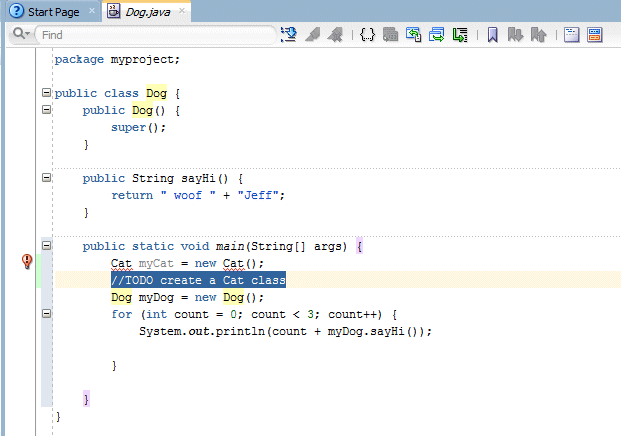Click the 'myCat' variable name

click(156, 263)
